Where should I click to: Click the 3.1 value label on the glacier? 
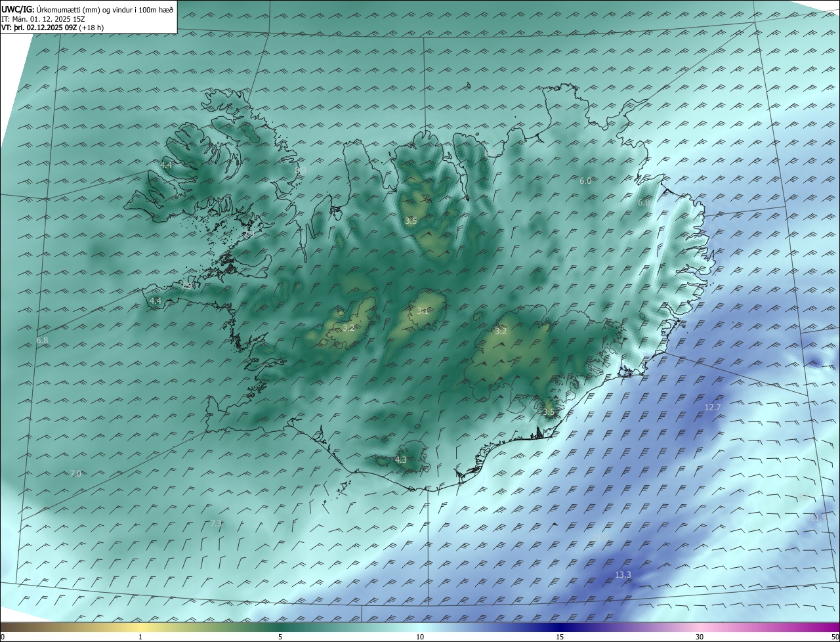[x=423, y=311]
